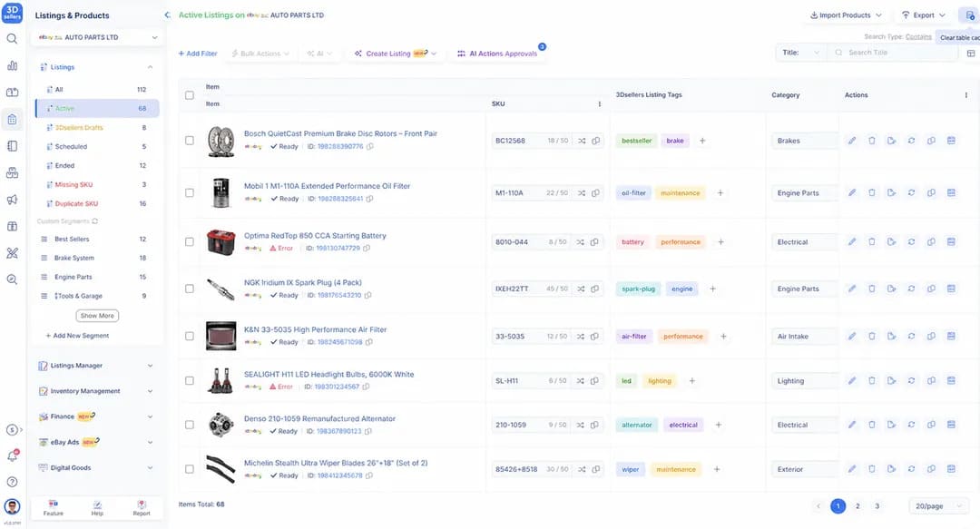The height and width of the screenshot is (529, 980).
Task: Open the help question mark sidebar icon
Action: point(12,482)
